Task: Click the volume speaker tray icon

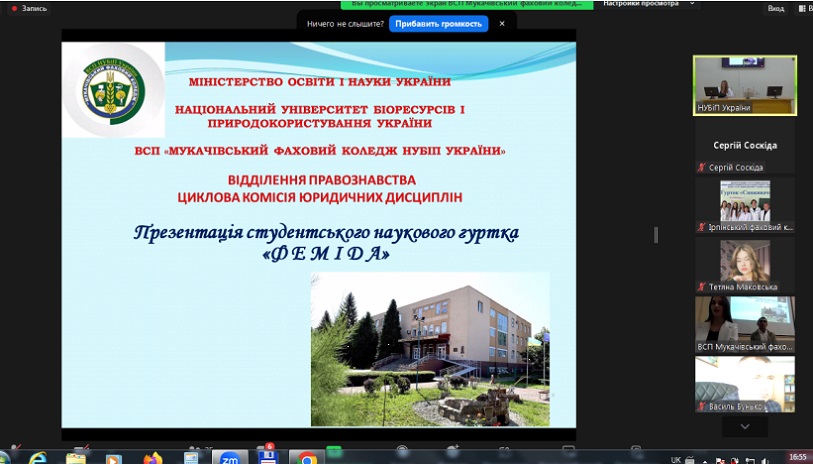Action: point(765,460)
